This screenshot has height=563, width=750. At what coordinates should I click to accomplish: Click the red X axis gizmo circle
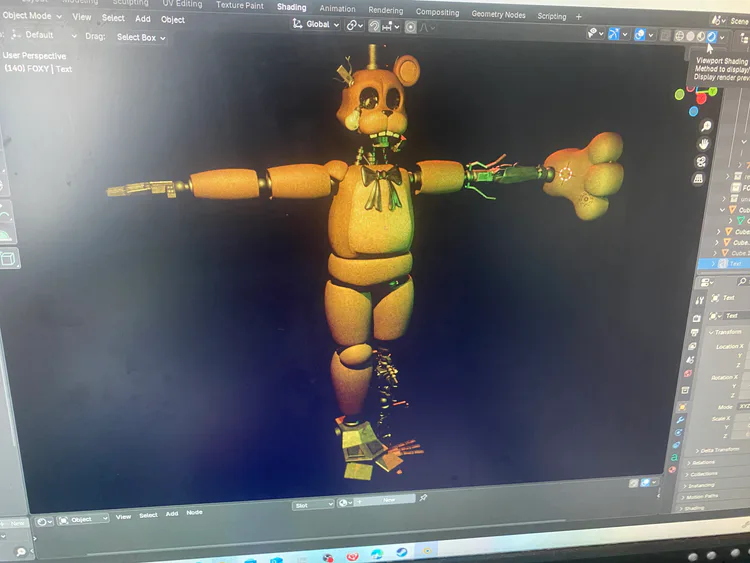701,99
